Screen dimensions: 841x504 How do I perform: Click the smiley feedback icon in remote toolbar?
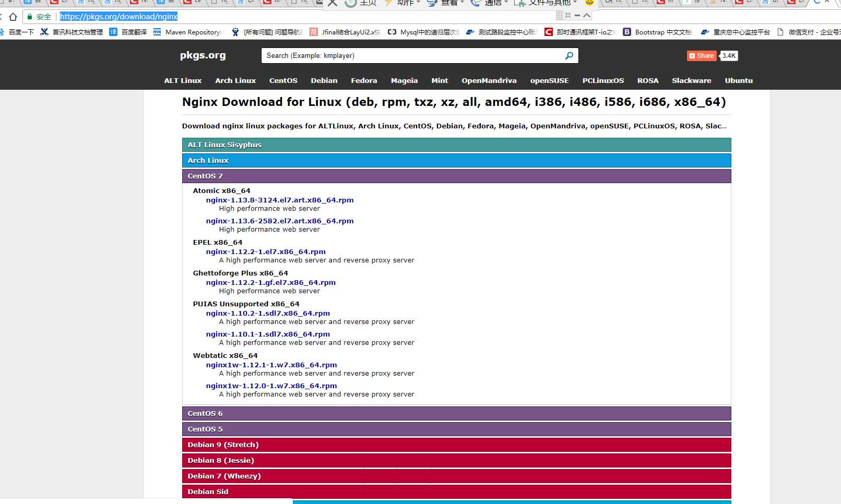[589, 2]
